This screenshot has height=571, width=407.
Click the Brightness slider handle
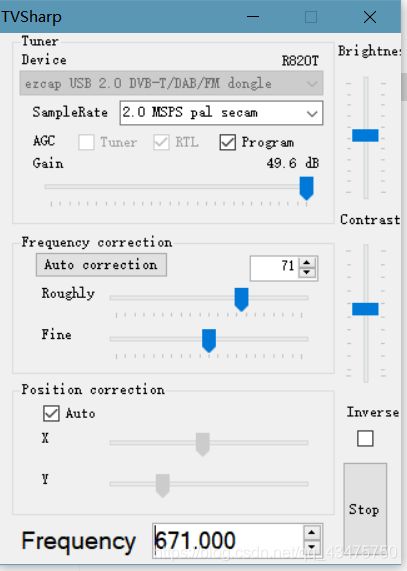tap(365, 135)
